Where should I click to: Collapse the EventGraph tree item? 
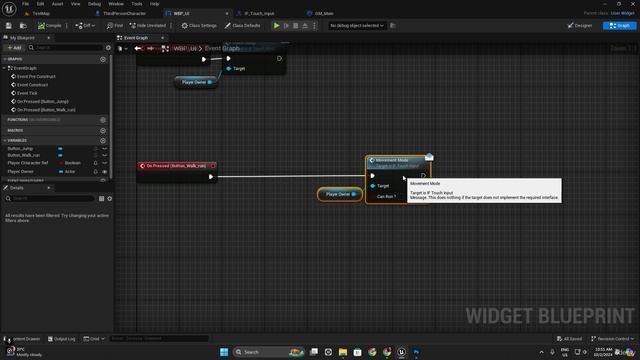click(4, 68)
